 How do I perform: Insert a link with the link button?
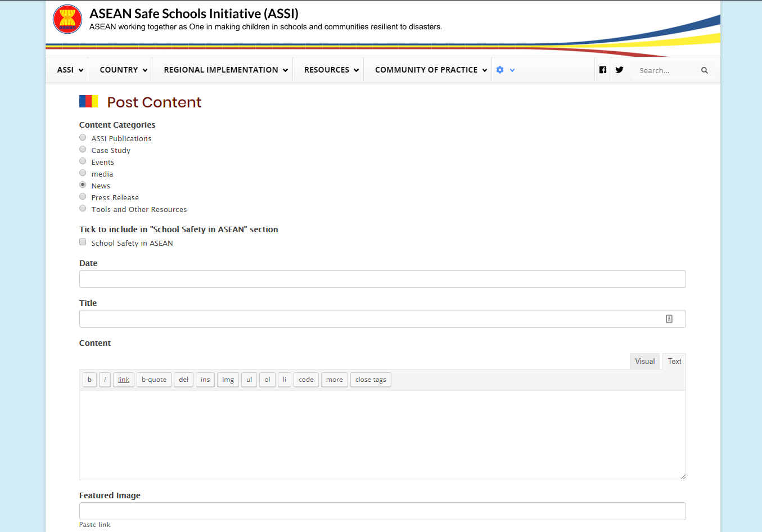click(x=124, y=380)
